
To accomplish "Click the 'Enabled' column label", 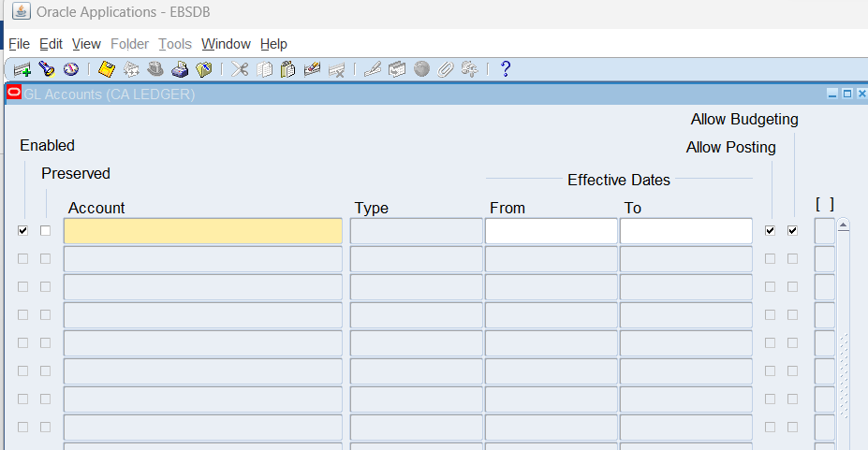I will (x=47, y=145).
